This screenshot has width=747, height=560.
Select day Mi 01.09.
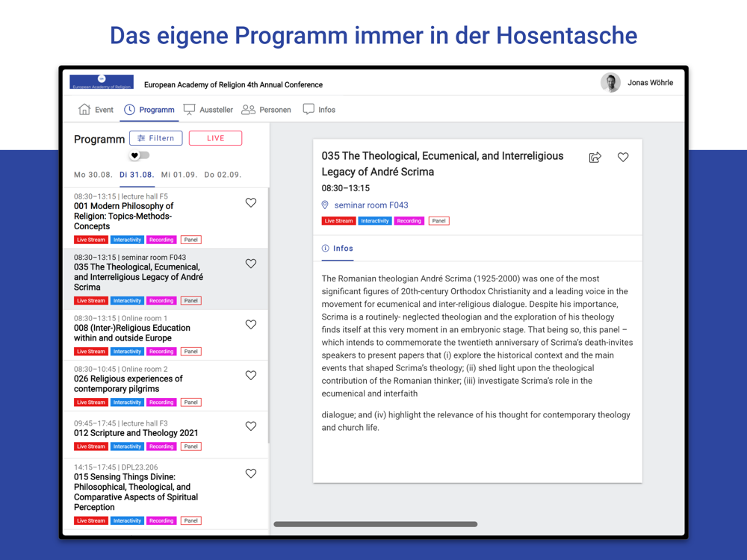pyautogui.click(x=179, y=175)
